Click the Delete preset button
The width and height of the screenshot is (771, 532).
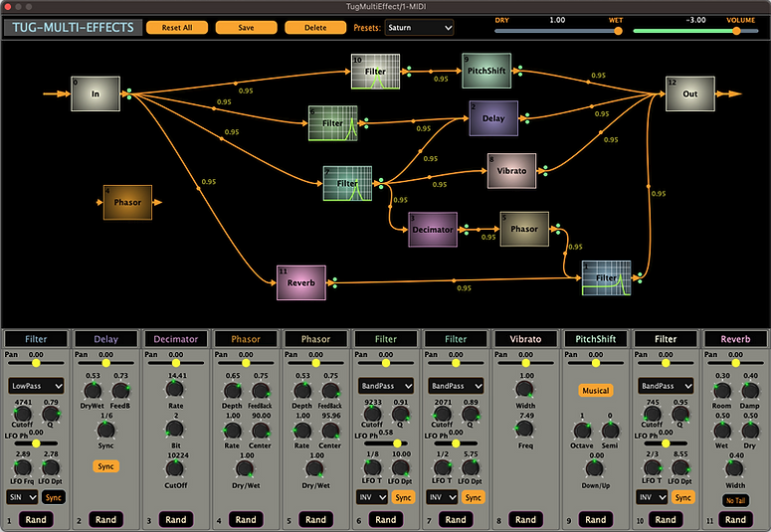(x=315, y=28)
